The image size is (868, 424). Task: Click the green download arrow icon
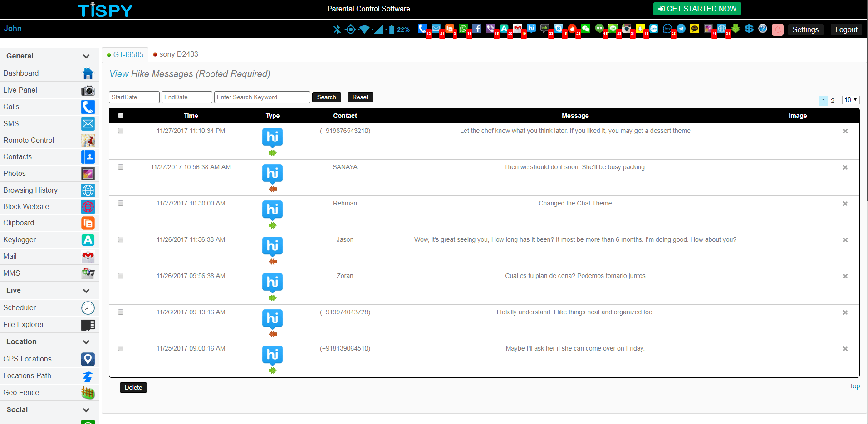[736, 29]
